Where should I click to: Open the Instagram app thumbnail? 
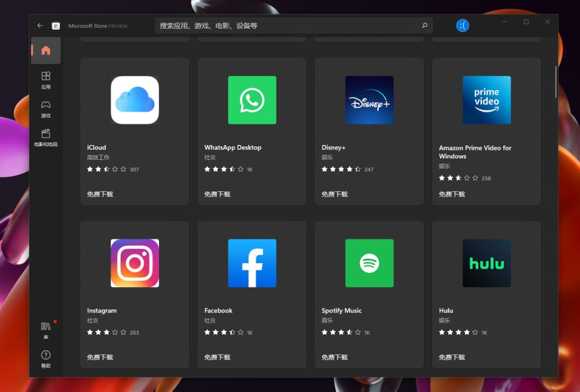134,263
